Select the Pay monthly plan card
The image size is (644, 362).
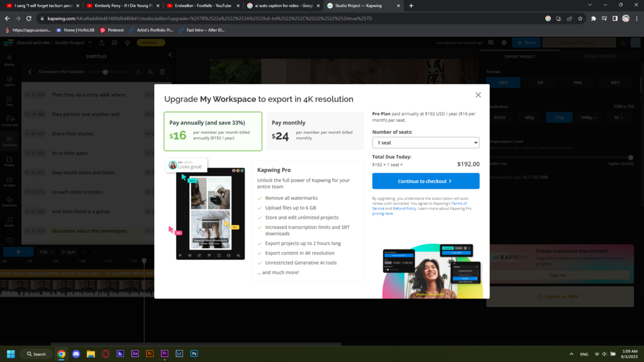[315, 131]
